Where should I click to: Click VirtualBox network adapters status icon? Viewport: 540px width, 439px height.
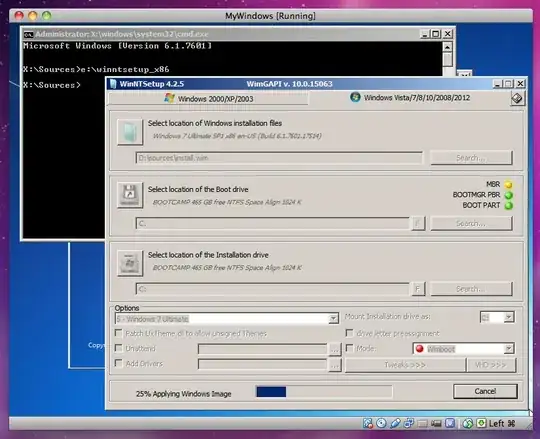[409, 423]
